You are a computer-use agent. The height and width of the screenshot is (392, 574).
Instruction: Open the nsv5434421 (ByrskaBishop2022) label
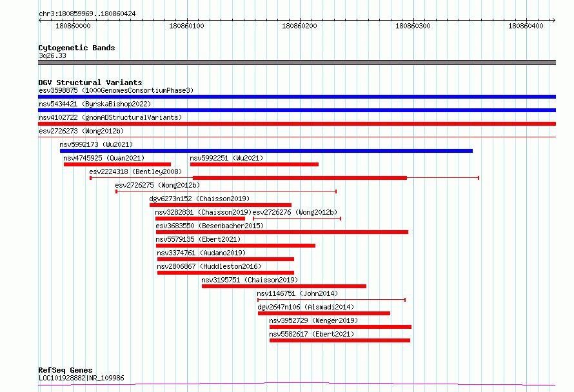click(95, 104)
